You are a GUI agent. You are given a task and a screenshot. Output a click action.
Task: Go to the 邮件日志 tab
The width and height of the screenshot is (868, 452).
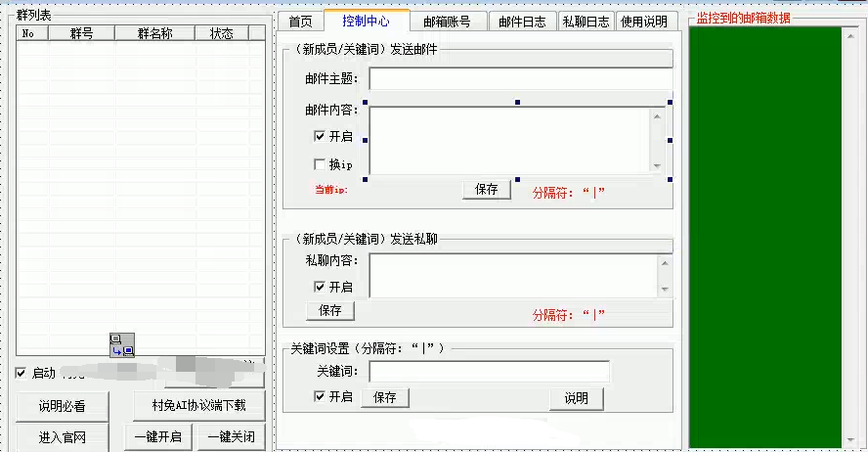point(523,22)
